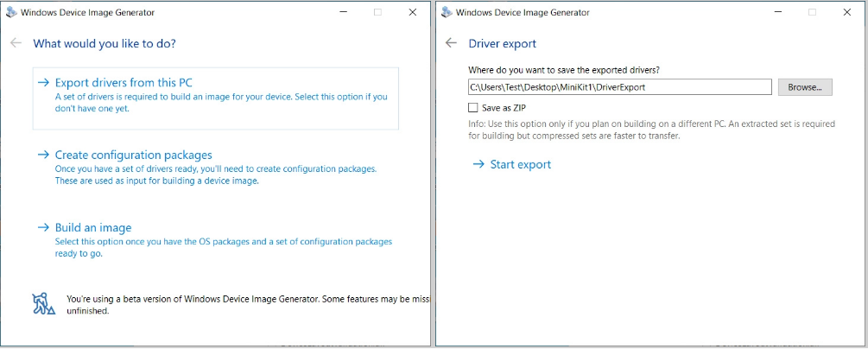Screen dimensions: 868x349
Task: Click 'Where do you want to save' label
Action: click(x=564, y=70)
